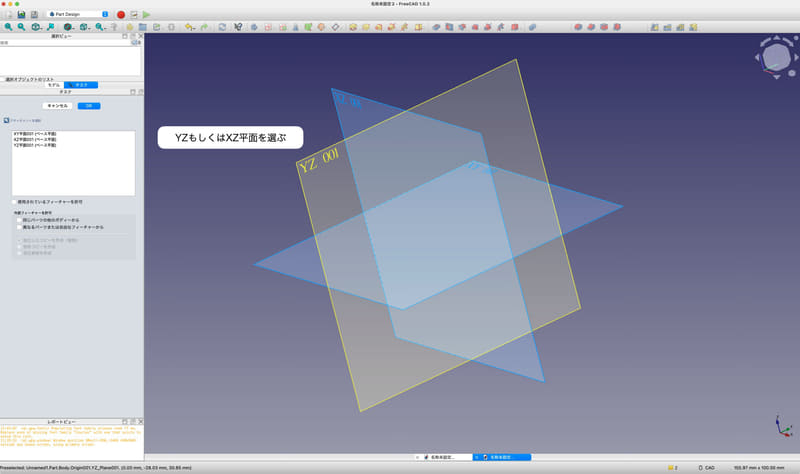Switch to the モデル tab
This screenshot has height=474, width=800.
[54, 85]
